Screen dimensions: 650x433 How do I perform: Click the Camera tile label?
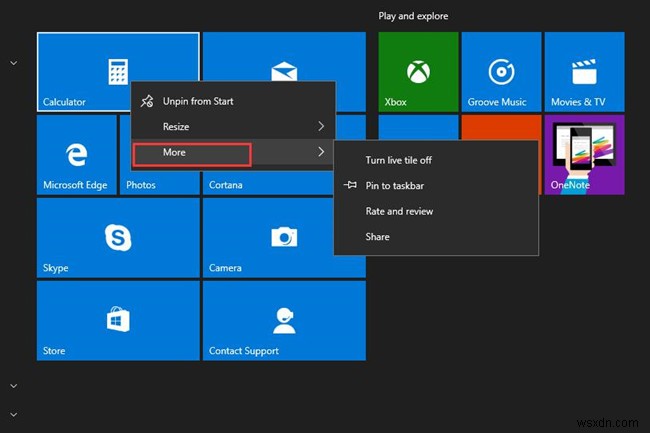225,268
